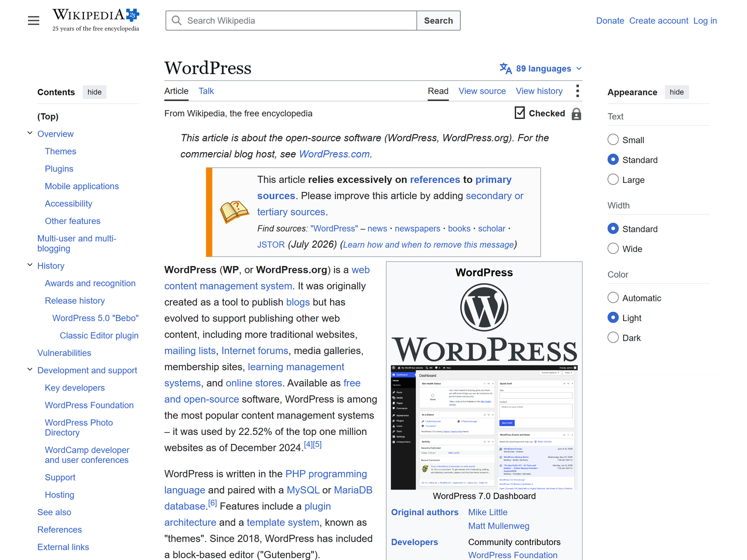Click the Donate link

[x=610, y=21]
